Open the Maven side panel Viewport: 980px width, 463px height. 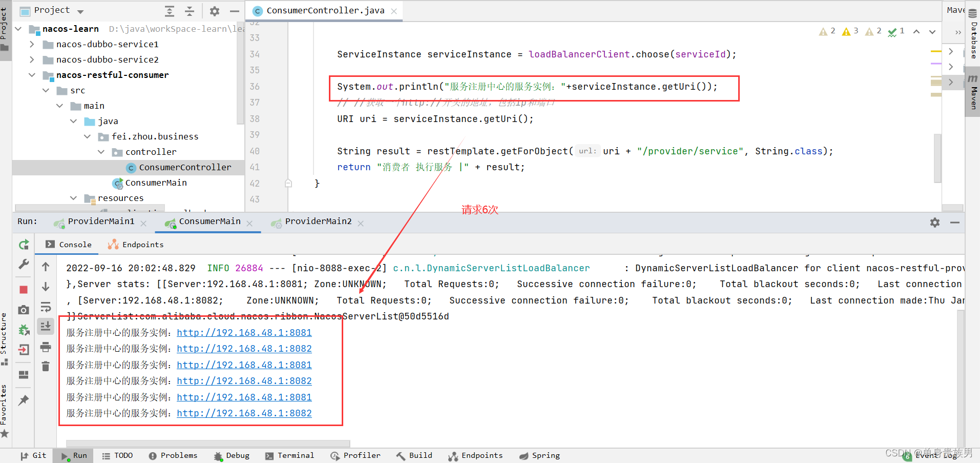pyautogui.click(x=973, y=91)
